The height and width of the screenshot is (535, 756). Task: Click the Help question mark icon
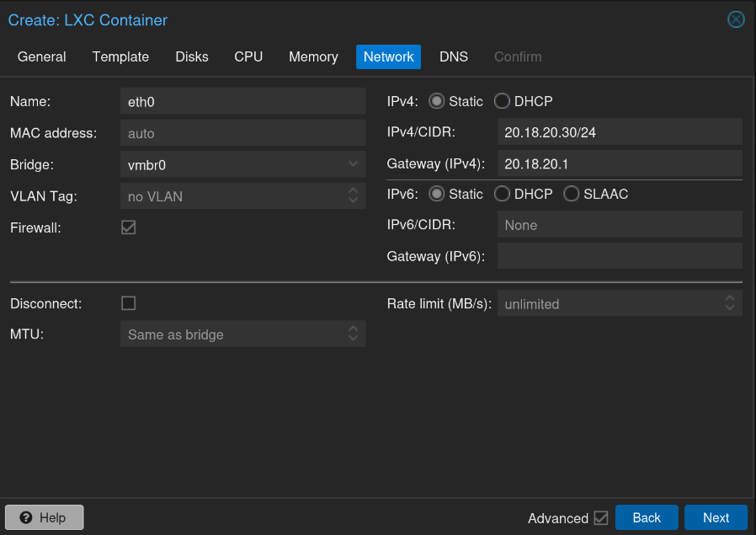pyautogui.click(x=26, y=517)
